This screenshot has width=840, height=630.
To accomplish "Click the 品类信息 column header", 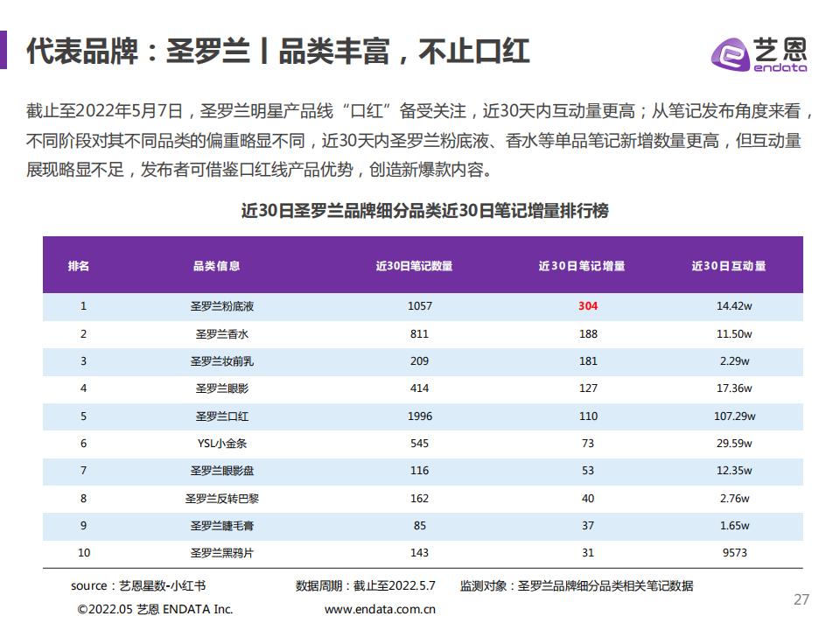I will coord(216,266).
